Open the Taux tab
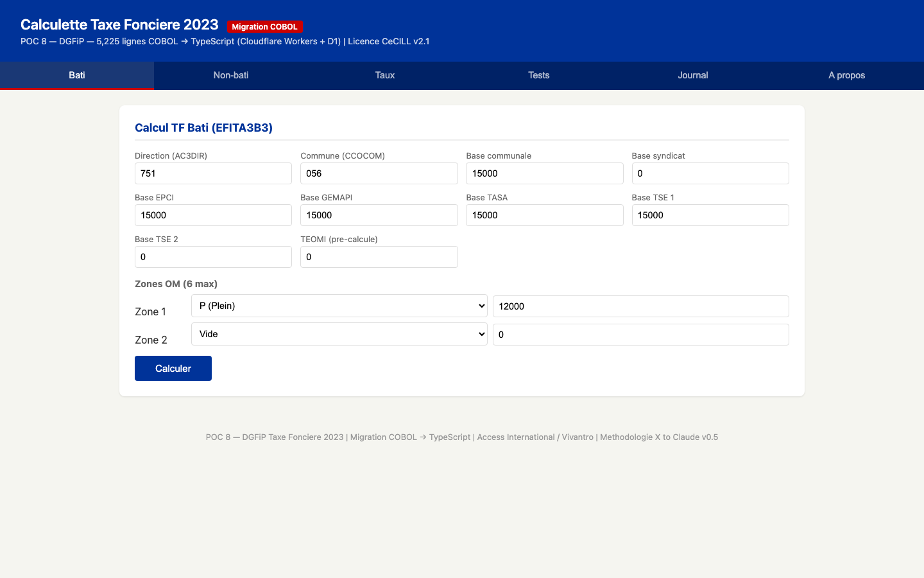 pos(385,75)
